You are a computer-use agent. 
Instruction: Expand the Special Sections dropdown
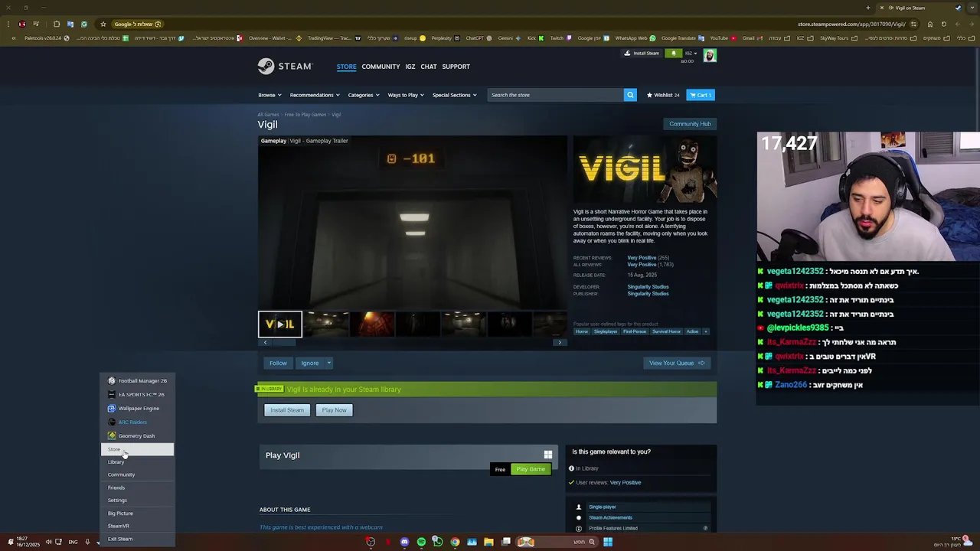click(455, 95)
